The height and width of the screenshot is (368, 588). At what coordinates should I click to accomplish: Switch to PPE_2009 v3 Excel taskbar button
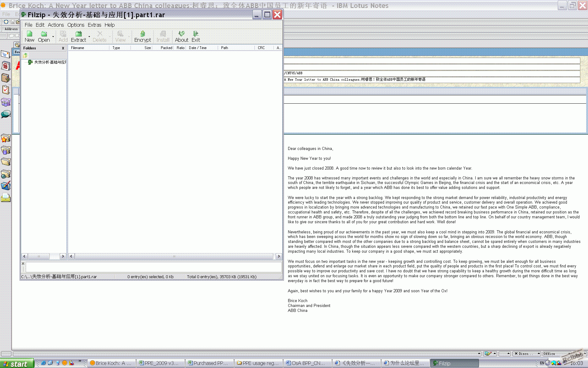(x=161, y=363)
